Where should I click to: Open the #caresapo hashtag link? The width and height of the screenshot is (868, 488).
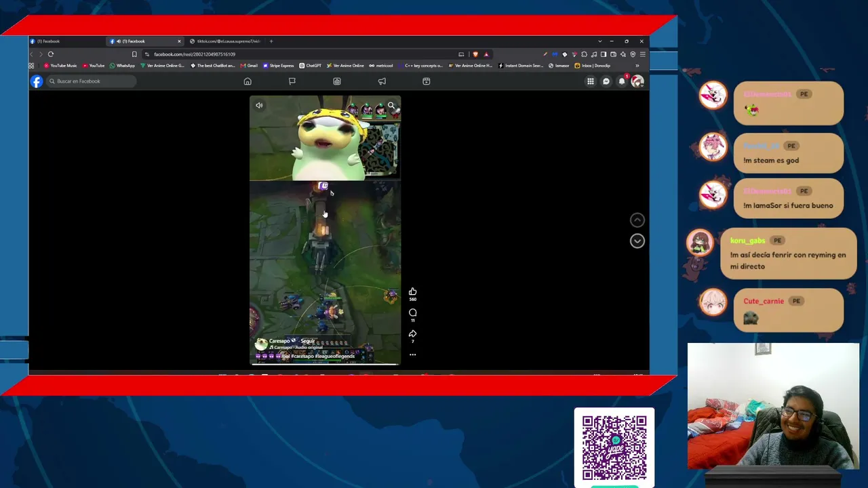tap(302, 356)
